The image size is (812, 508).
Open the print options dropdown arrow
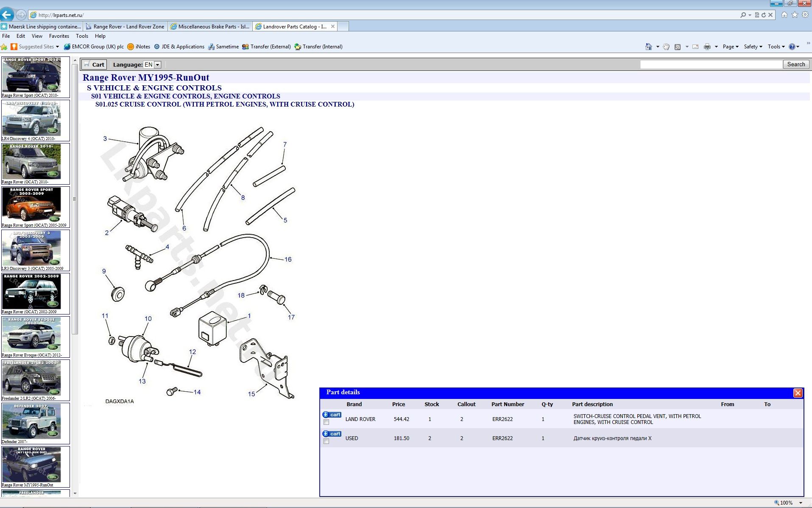coord(716,47)
